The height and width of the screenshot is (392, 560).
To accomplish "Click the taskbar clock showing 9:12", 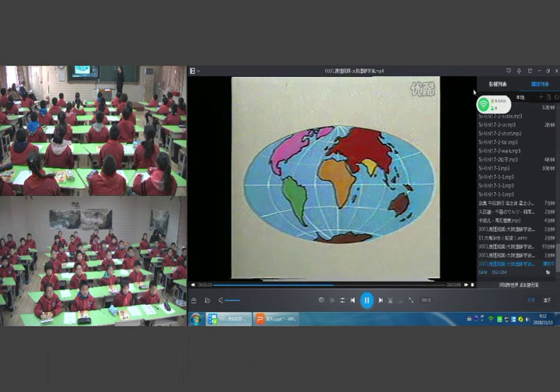I will click(x=543, y=319).
